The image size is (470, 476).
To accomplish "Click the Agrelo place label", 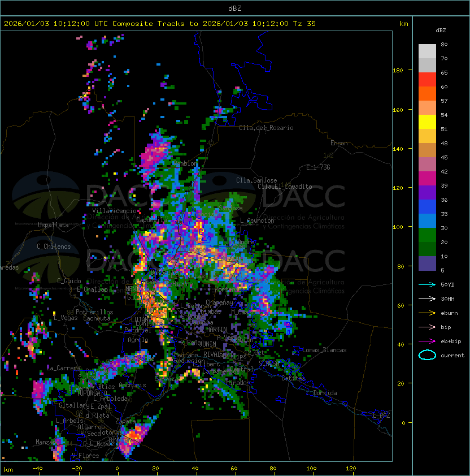I will [x=138, y=340].
